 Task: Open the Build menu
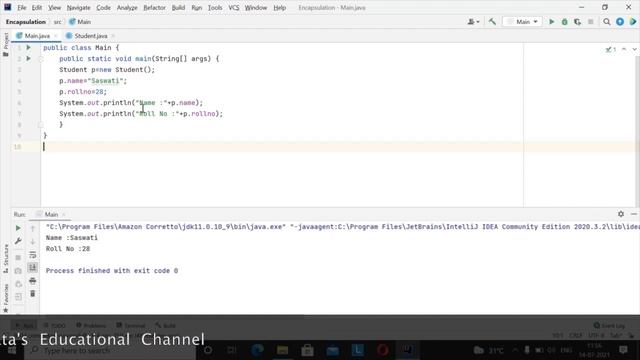(x=178, y=8)
